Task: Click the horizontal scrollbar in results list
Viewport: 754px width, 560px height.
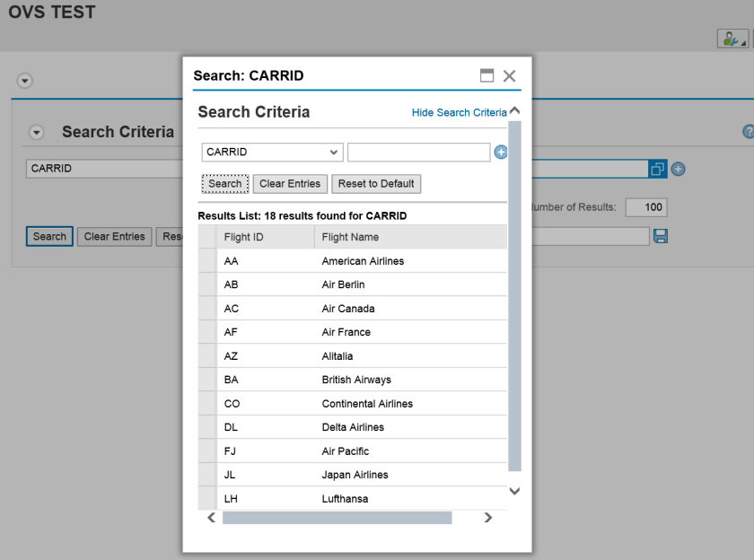Action: point(337,518)
